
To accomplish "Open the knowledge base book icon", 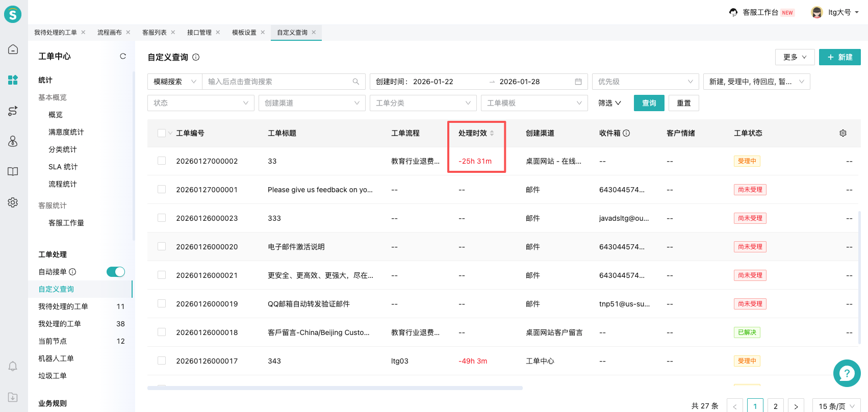I will tap(13, 171).
